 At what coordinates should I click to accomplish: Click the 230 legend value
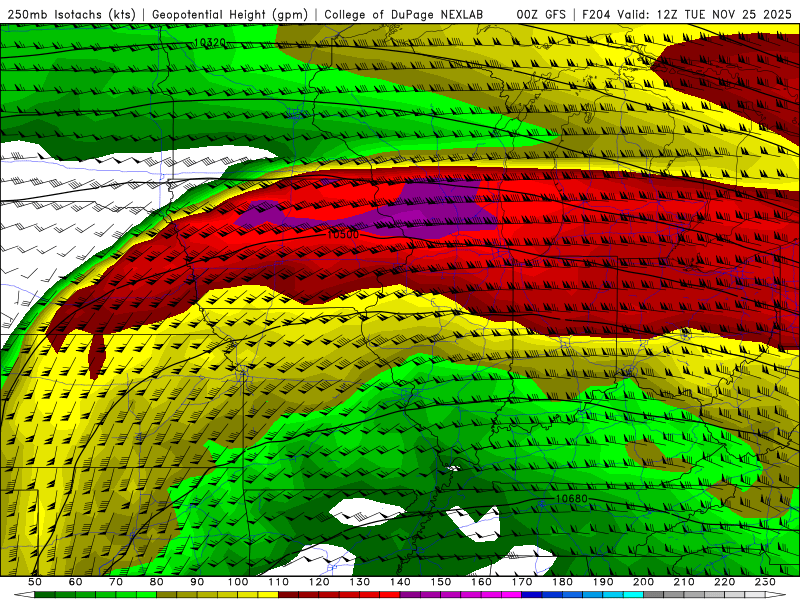pos(765,582)
